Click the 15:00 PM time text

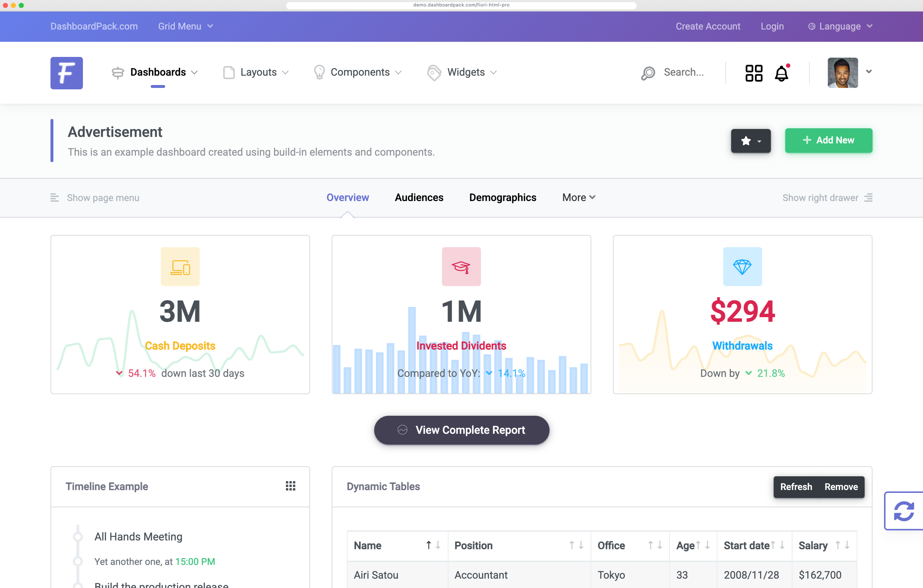[x=195, y=562]
